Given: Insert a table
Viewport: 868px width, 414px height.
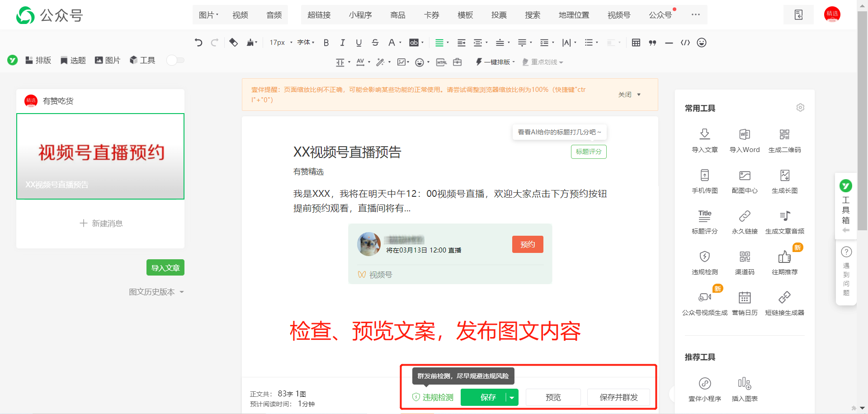Looking at the screenshot, I should coord(636,43).
